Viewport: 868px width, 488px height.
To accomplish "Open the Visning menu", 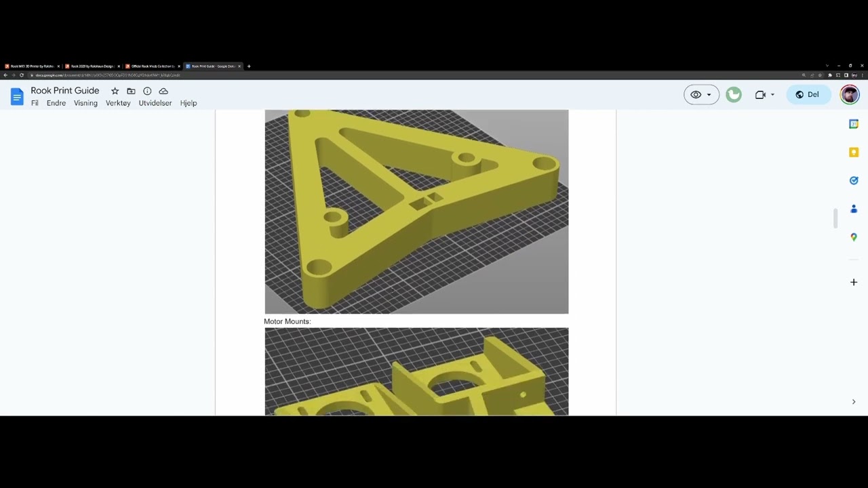I will (85, 103).
